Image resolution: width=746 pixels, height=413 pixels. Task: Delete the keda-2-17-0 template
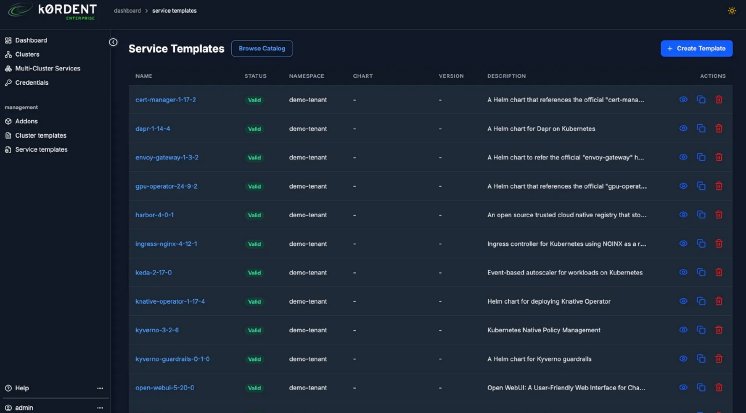click(x=719, y=272)
